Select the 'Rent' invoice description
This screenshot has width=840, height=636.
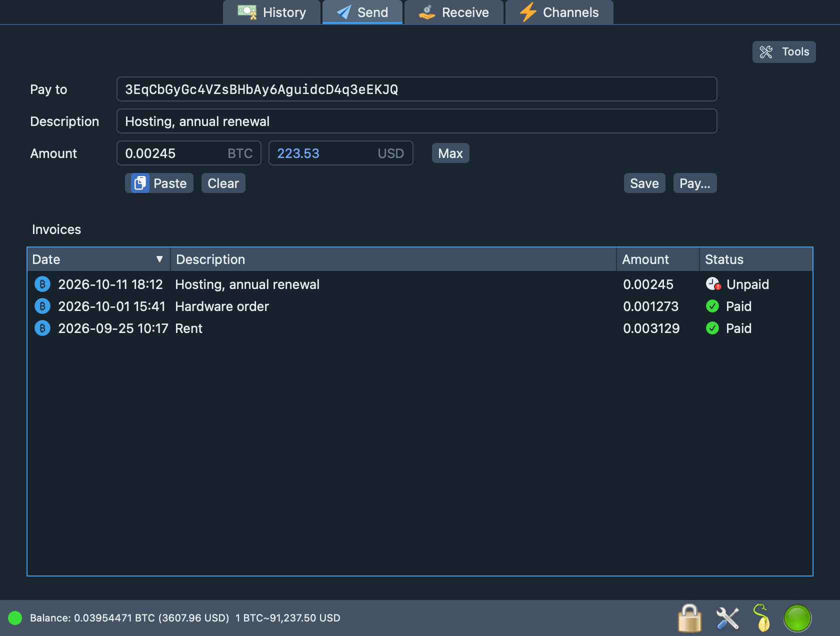(188, 328)
